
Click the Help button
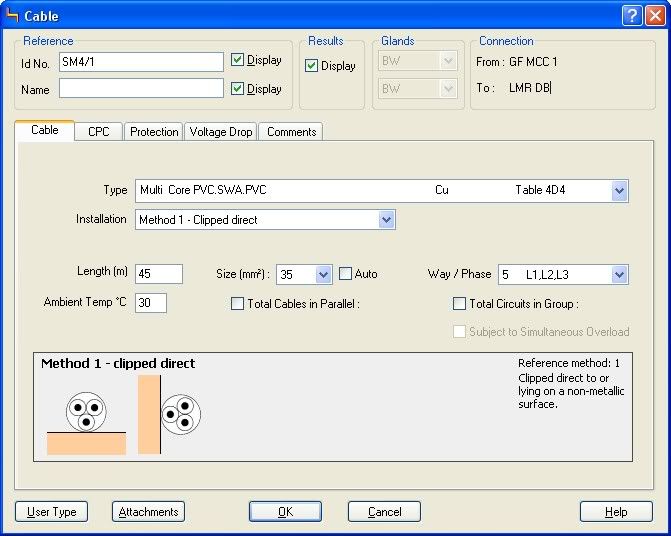616,512
